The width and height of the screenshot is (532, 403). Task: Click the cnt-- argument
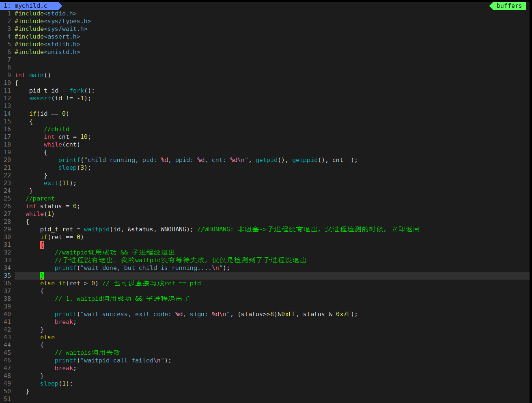point(341,160)
